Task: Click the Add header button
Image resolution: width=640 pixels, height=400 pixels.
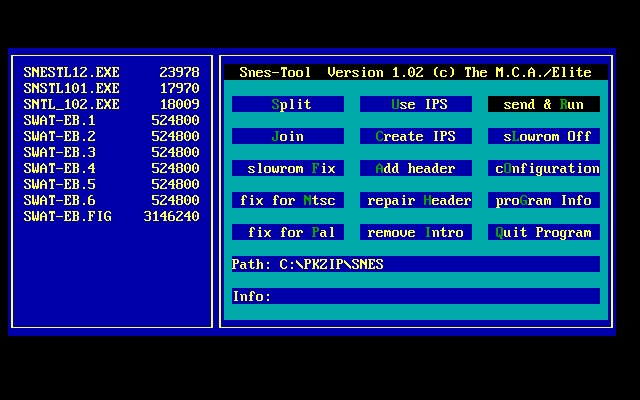Action: [416, 168]
